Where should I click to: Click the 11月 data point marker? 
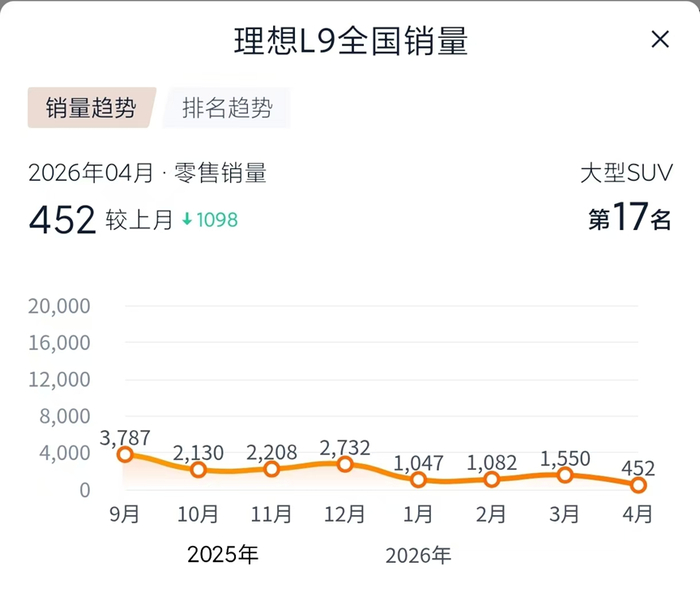pos(271,469)
